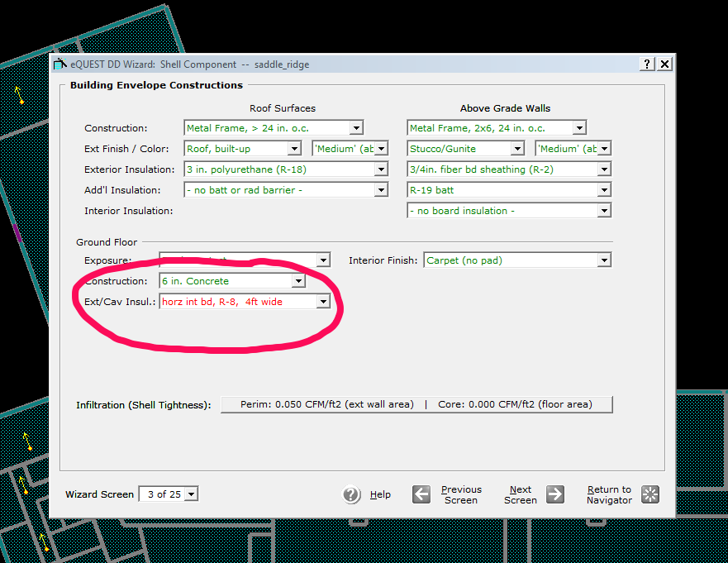Click the Next Screen right arrow icon
The height and width of the screenshot is (563, 728).
[555, 494]
